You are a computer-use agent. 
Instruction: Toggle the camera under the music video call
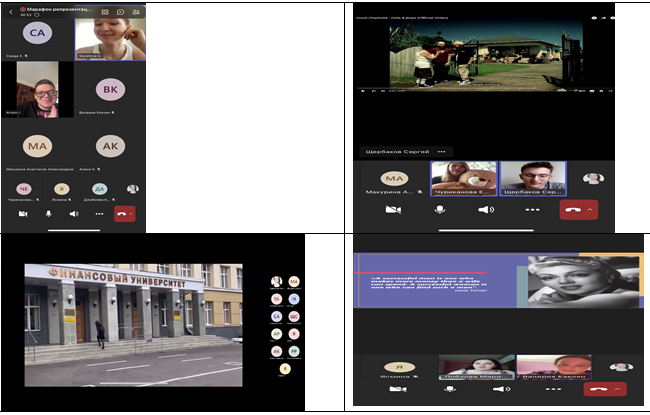394,210
